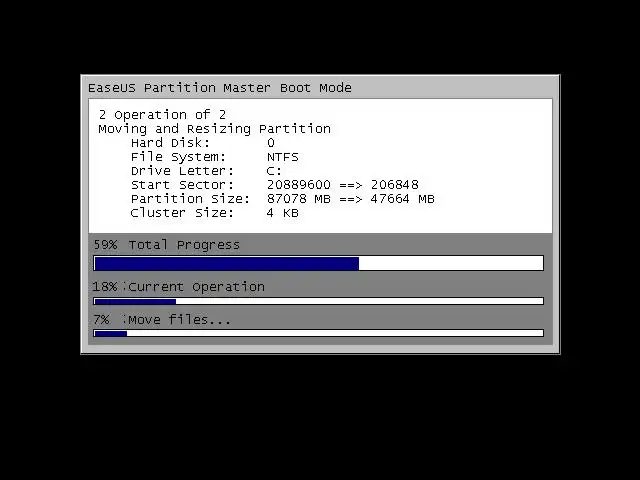Screen dimensions: 640x480
Task: Click the 'Drive Letter:' label
Action: (182, 171)
